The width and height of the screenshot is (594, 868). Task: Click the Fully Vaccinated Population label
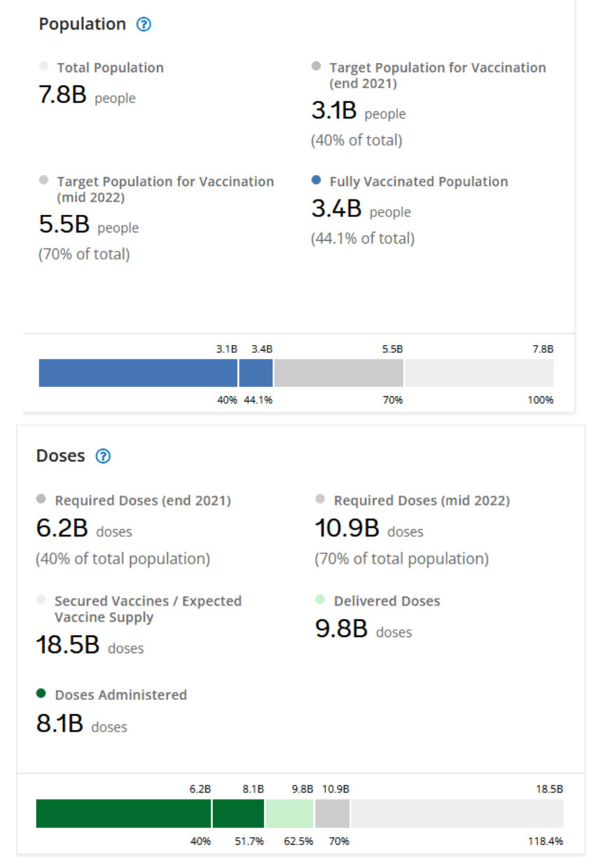(x=419, y=182)
